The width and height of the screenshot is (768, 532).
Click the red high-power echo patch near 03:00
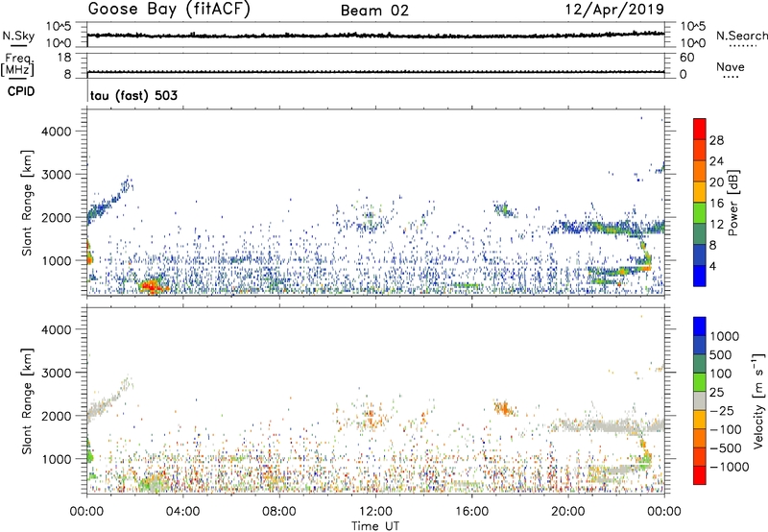[153, 286]
